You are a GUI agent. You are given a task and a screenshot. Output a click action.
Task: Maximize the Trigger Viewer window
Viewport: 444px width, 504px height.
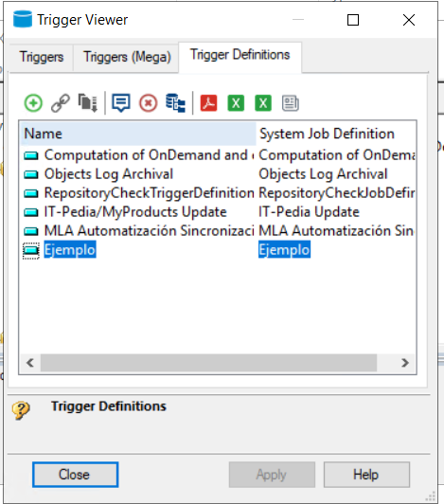click(353, 20)
